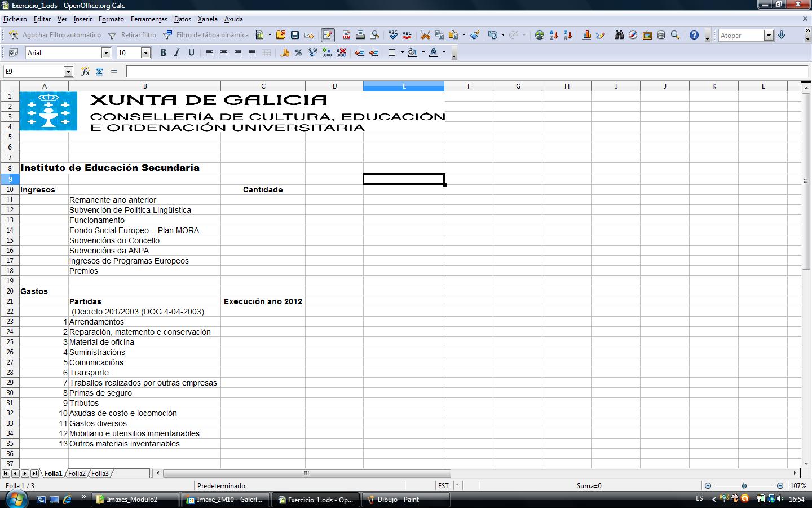Open the Function Wizard
Viewport: 812px width, 508px height.
click(x=85, y=72)
